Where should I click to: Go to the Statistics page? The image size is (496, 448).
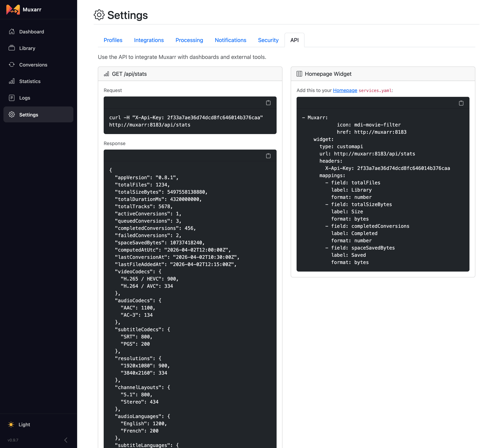(30, 81)
